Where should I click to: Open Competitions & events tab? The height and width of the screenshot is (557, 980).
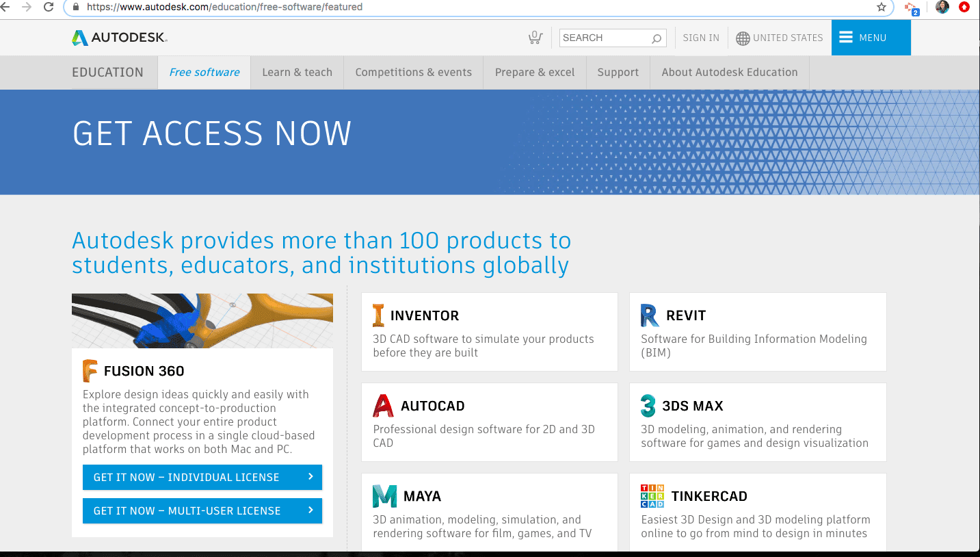pyautogui.click(x=413, y=73)
